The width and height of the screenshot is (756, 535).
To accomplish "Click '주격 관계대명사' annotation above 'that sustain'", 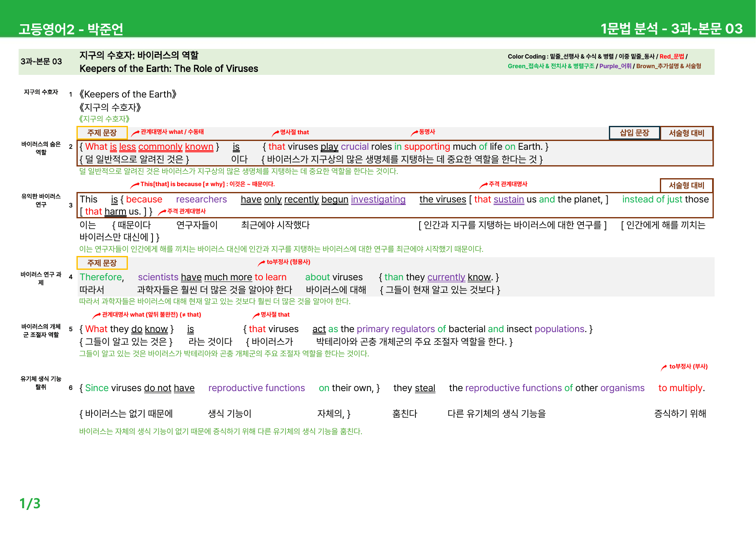I will (508, 184).
